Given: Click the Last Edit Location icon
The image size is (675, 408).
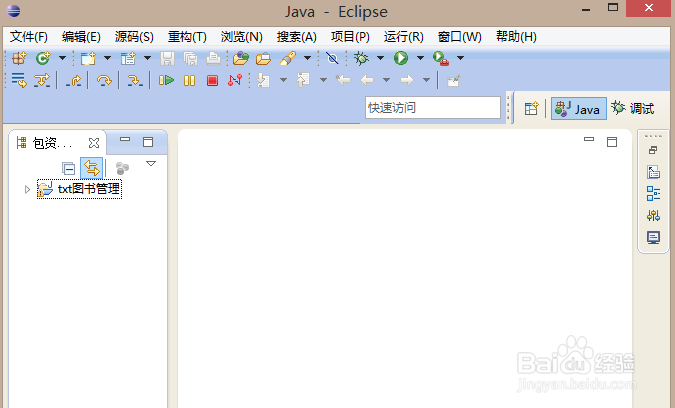Looking at the screenshot, I should (x=343, y=80).
